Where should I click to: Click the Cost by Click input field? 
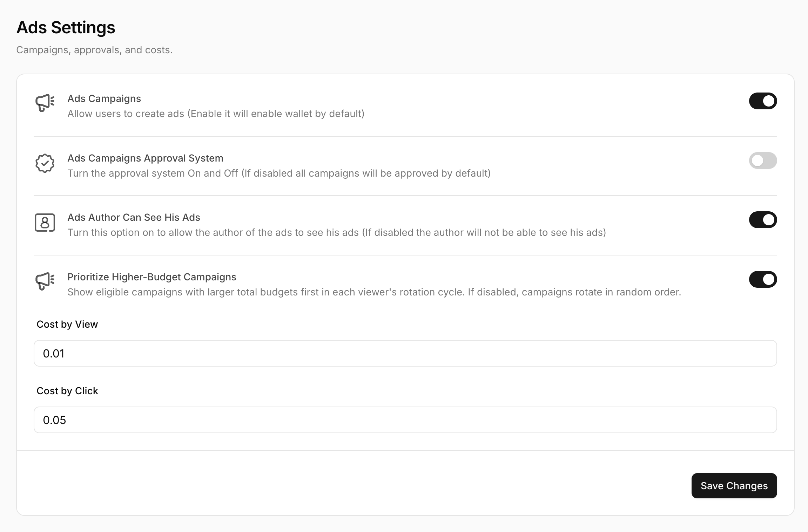coord(405,420)
